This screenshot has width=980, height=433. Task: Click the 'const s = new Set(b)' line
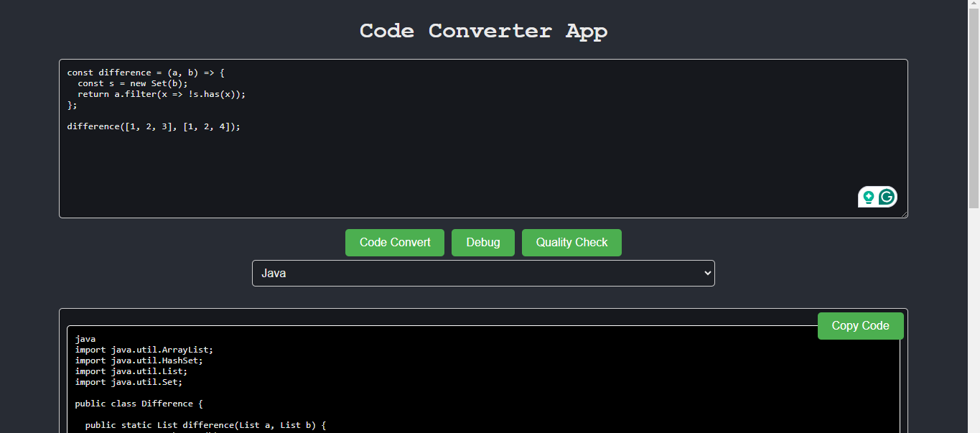click(x=132, y=83)
